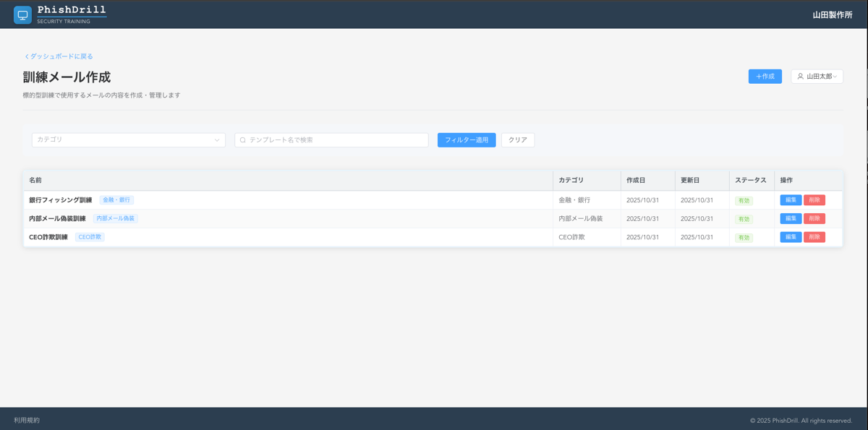Delete the 内部メール偽装訓練 template
The image size is (868, 430).
click(x=814, y=218)
